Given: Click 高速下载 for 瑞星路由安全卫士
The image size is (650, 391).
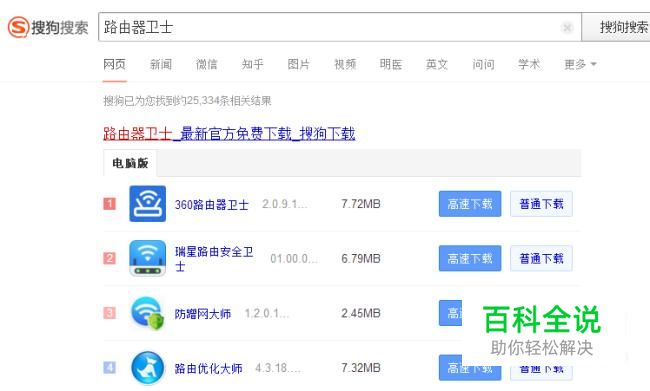Looking at the screenshot, I should [470, 258].
